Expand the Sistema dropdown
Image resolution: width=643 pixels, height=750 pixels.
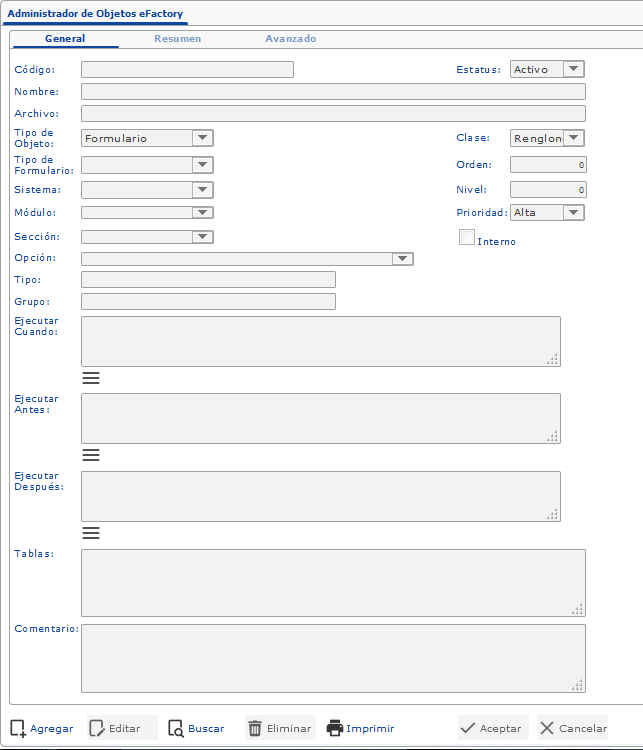pyautogui.click(x=147, y=190)
